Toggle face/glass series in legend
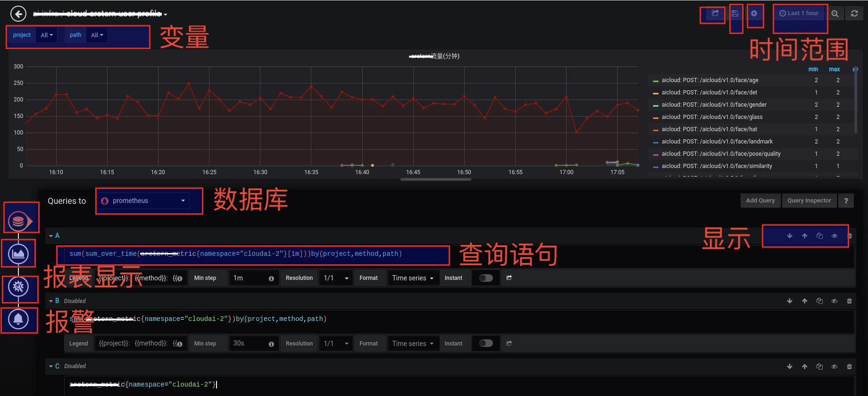Viewport: 868px width, 396px height. click(x=712, y=117)
